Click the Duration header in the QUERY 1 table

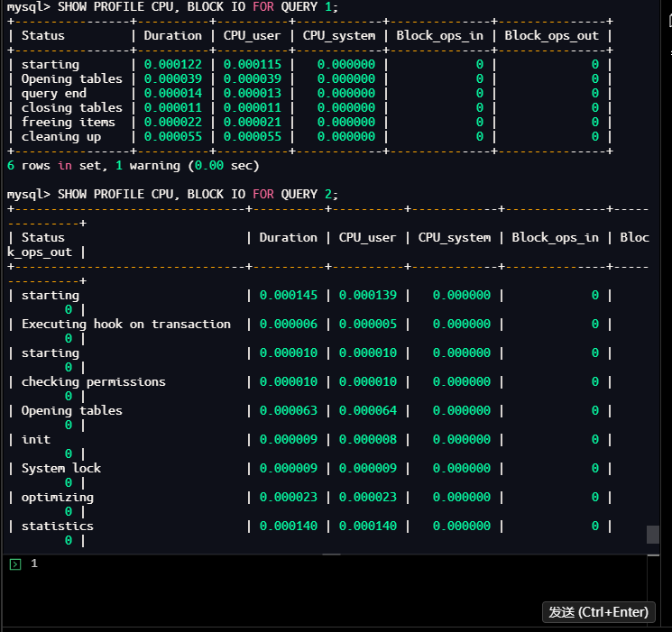172,35
